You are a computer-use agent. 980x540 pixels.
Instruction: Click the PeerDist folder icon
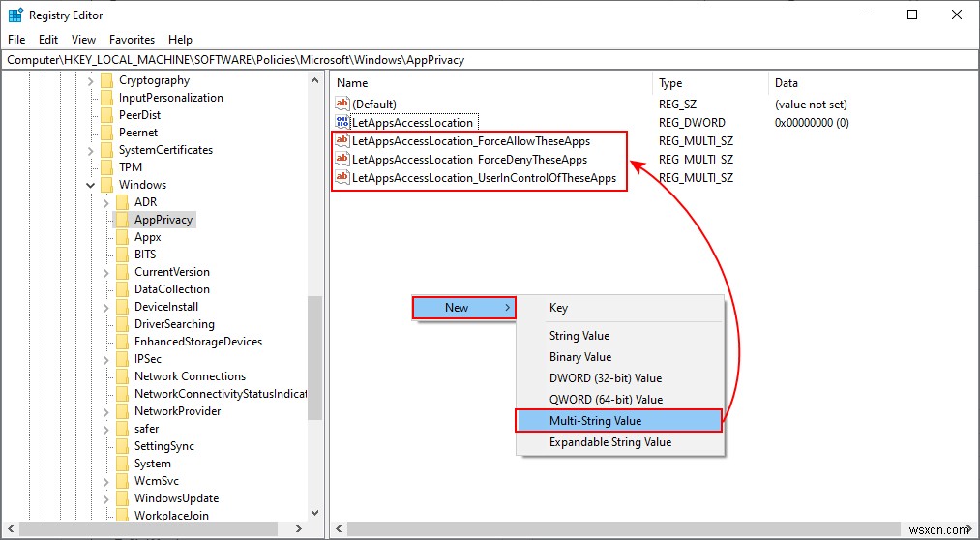point(106,115)
